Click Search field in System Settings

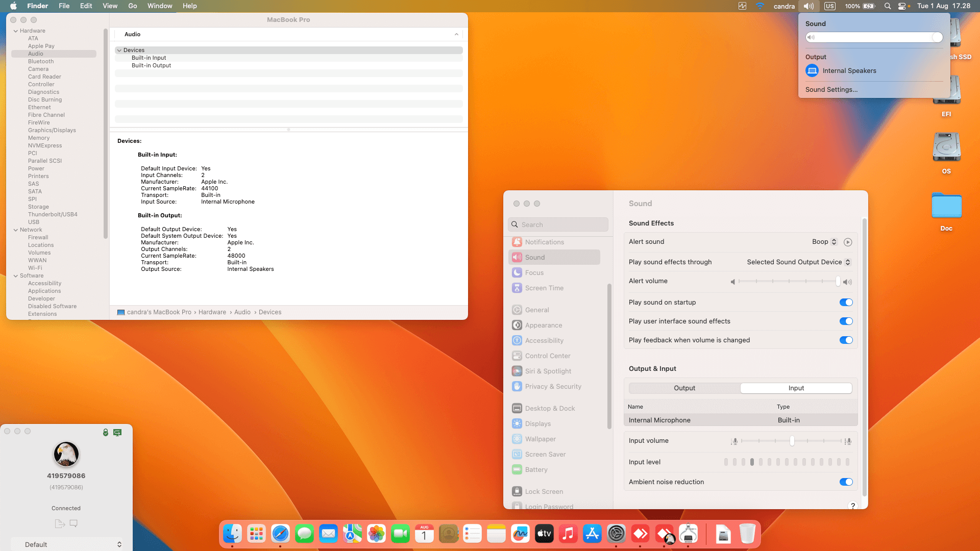click(558, 224)
